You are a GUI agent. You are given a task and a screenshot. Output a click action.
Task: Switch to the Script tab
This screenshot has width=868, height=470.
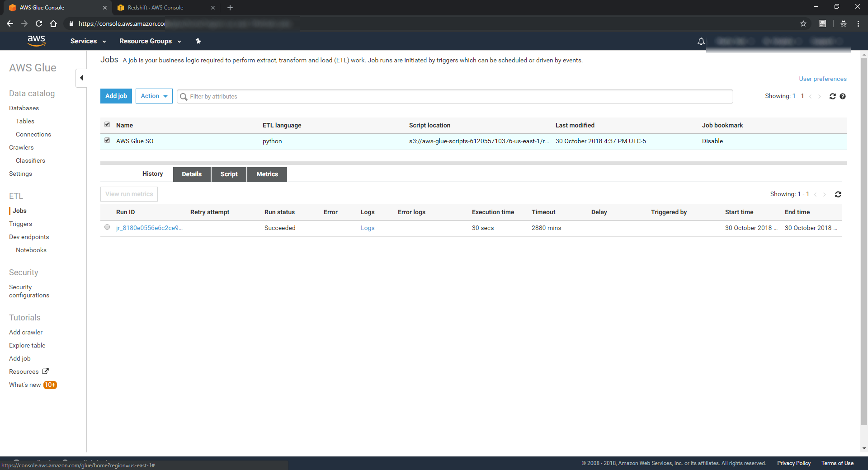(x=229, y=174)
